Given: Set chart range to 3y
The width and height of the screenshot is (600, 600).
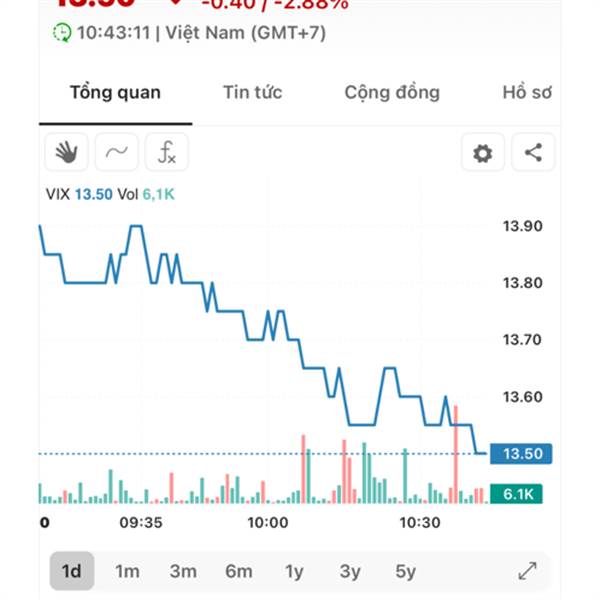Looking at the screenshot, I should click(350, 571).
